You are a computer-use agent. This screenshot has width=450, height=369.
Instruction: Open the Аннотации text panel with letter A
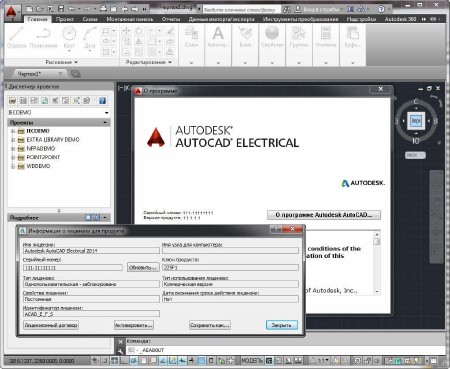(x=218, y=44)
